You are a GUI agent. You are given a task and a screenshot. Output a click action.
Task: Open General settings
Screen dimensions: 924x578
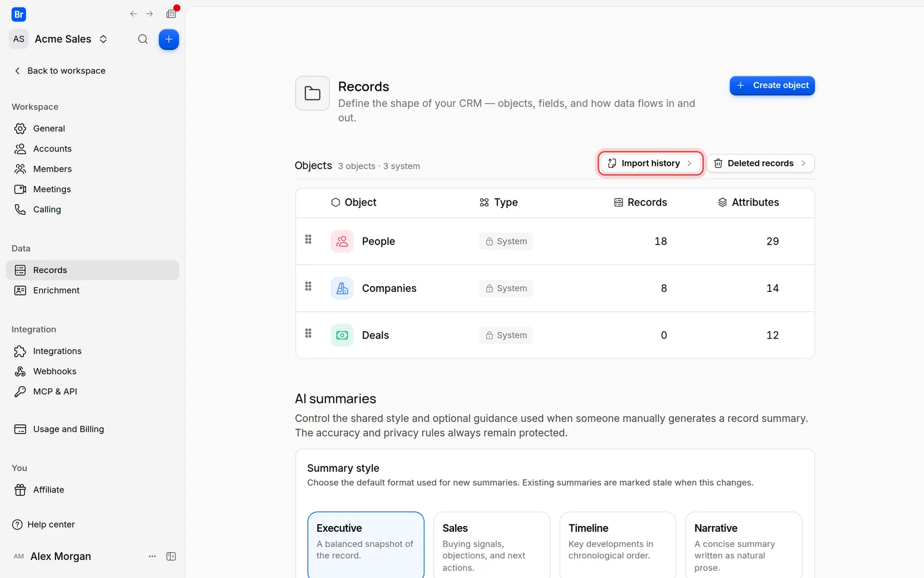point(92,128)
